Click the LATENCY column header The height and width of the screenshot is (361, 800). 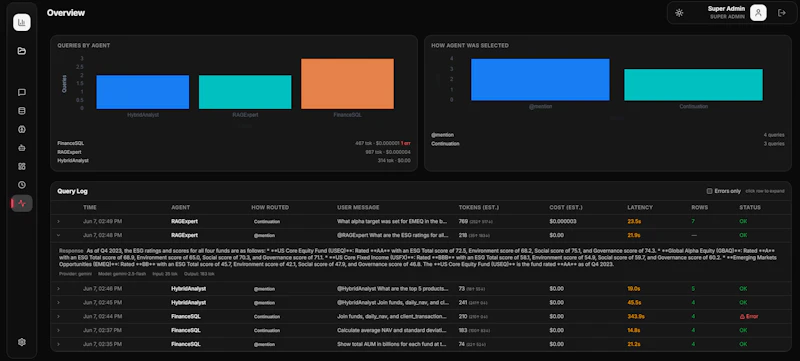(x=640, y=208)
